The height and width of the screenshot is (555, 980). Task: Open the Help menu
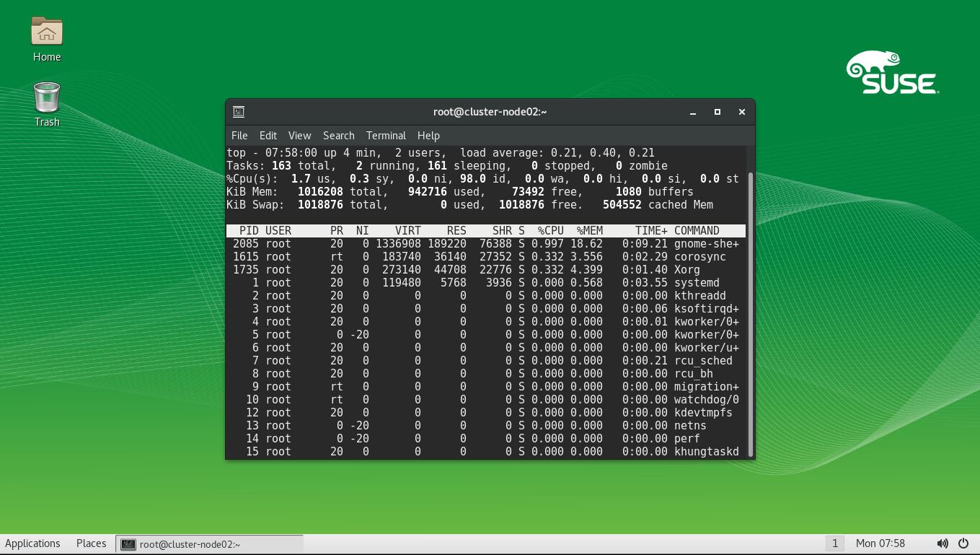(x=428, y=136)
